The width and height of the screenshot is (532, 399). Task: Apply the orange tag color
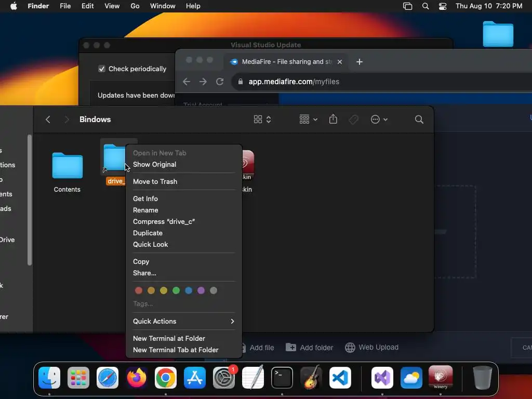151,290
